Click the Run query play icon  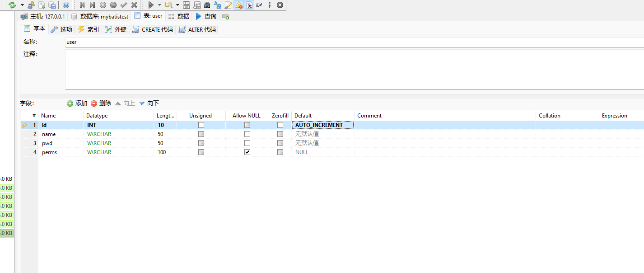[151, 5]
